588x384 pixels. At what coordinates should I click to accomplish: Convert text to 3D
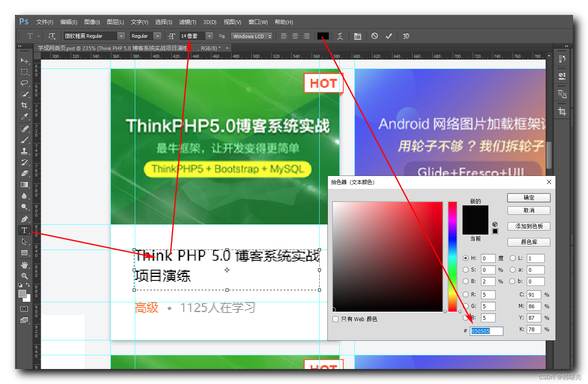pyautogui.click(x=406, y=36)
